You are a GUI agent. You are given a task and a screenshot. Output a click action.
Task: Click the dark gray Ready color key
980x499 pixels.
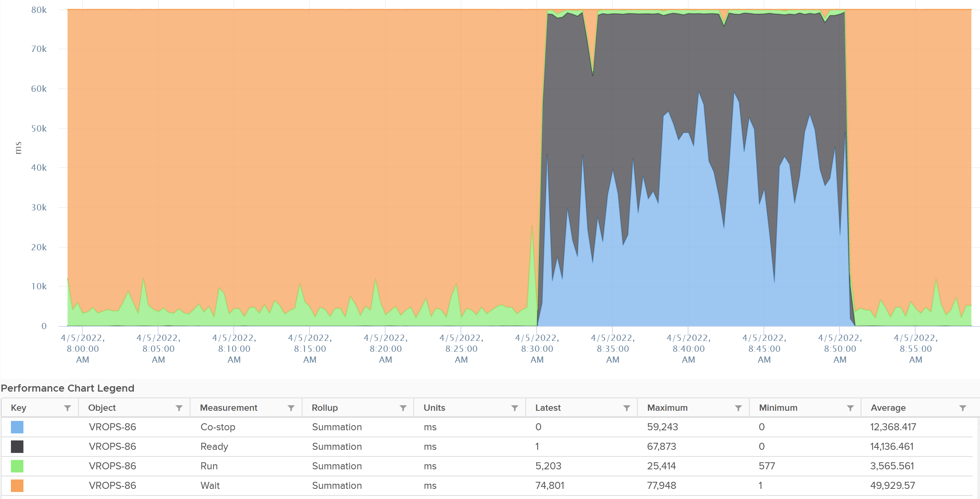pos(17,447)
